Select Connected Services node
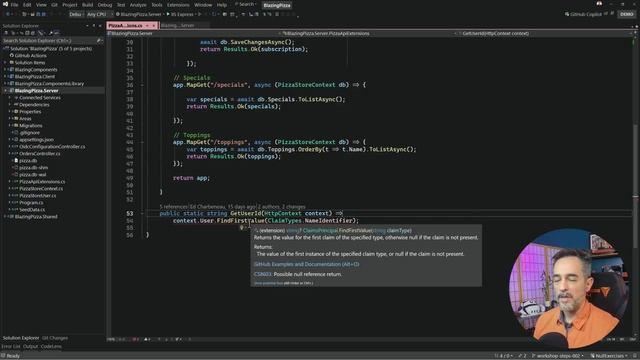This screenshot has height=360, width=640. pos(40,98)
